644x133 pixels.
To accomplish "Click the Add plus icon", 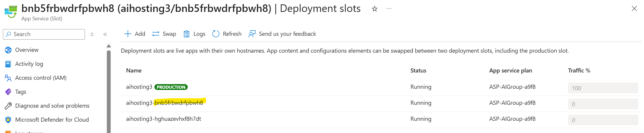I will point(128,34).
